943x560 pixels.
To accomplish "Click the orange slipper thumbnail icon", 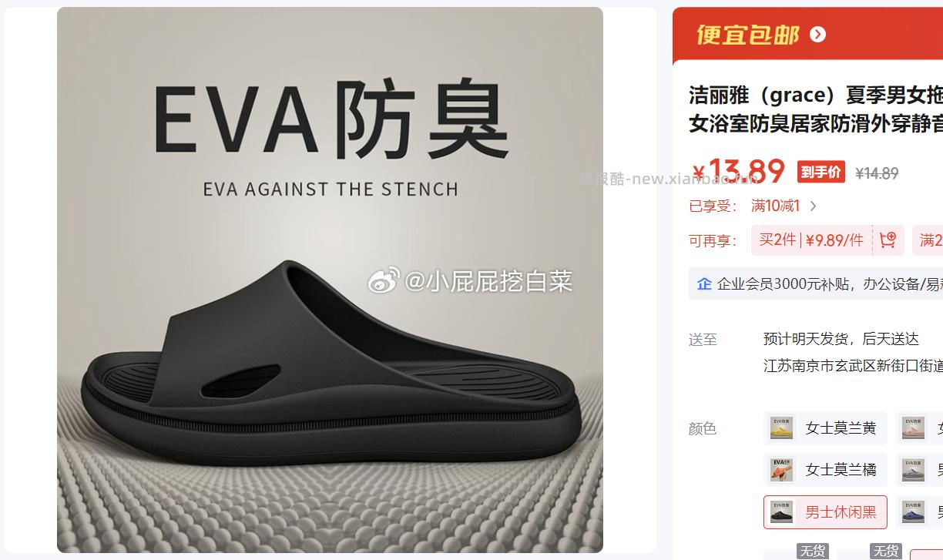I will [782, 469].
